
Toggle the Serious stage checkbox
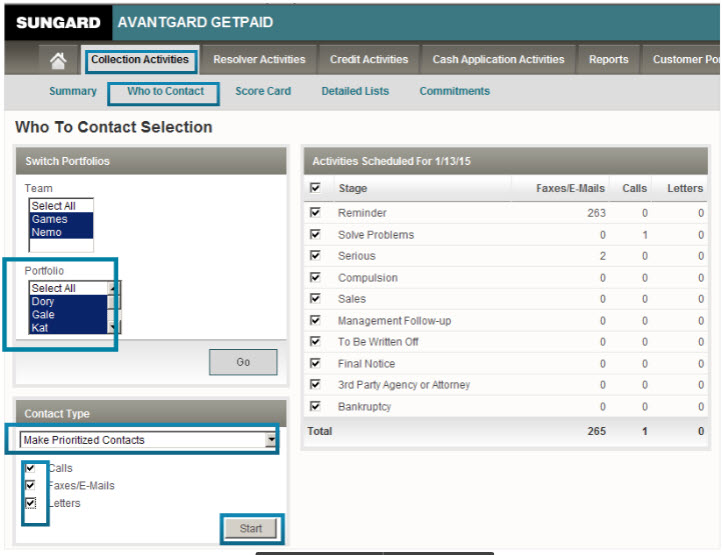click(x=315, y=255)
